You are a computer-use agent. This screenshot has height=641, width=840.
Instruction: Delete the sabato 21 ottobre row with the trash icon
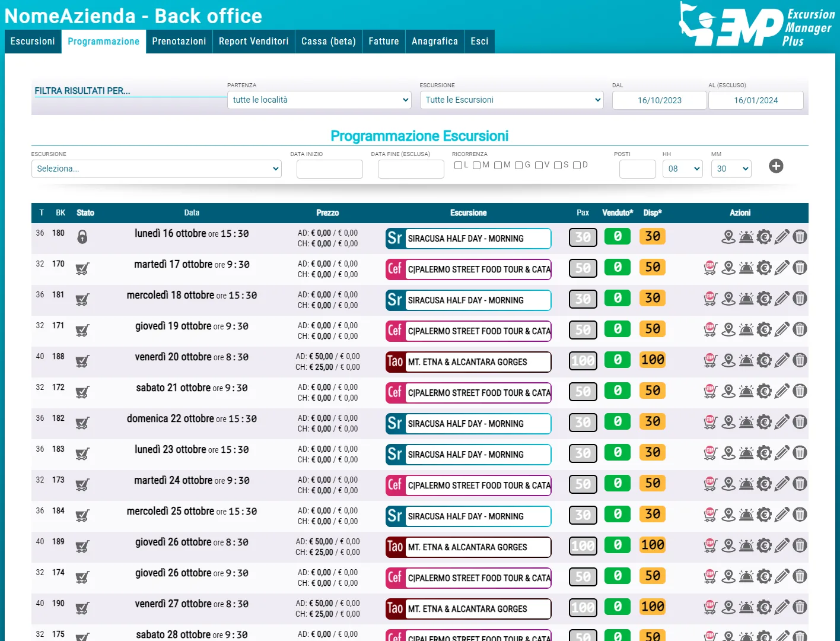point(800,391)
